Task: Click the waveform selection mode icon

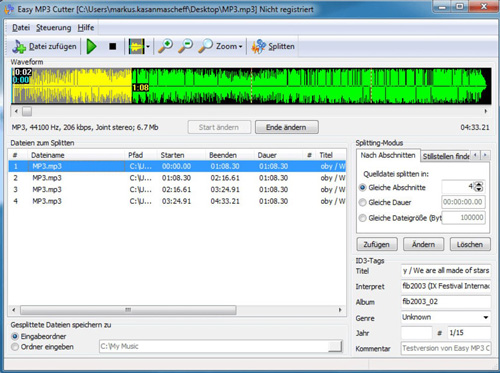Action: (x=136, y=46)
